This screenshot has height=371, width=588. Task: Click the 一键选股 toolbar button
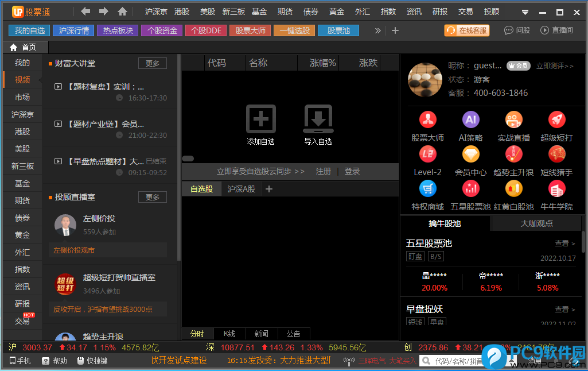click(x=294, y=30)
